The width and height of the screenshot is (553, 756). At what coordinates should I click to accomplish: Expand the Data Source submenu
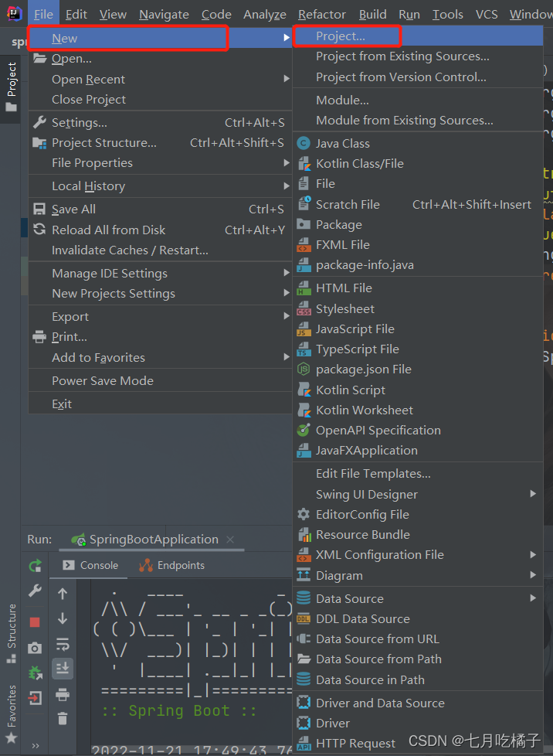click(418, 599)
